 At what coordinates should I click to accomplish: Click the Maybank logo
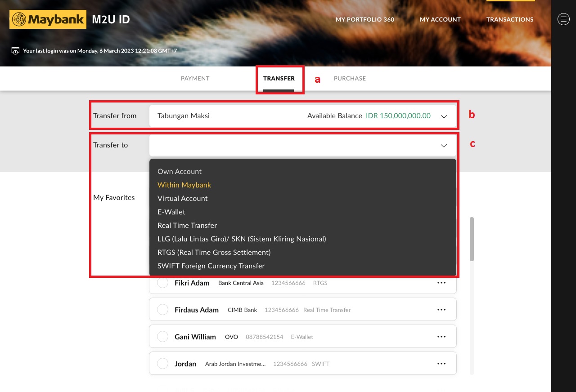point(47,19)
